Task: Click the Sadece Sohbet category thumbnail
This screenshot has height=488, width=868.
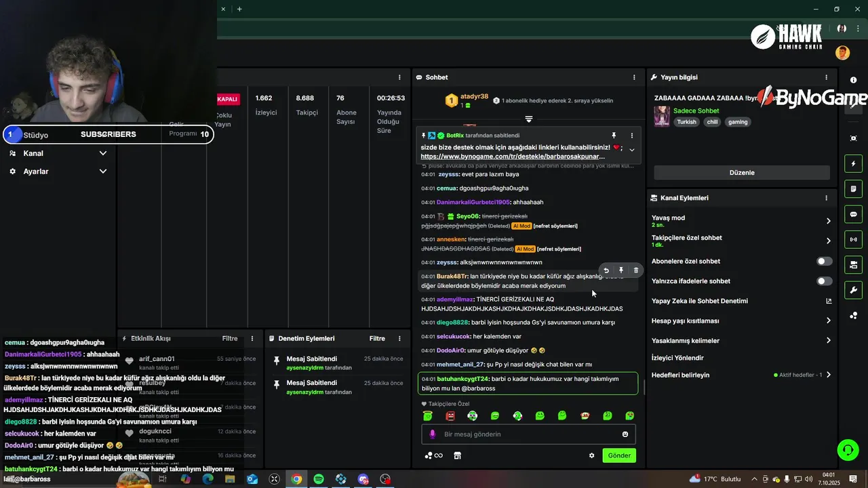Action: pos(662,117)
